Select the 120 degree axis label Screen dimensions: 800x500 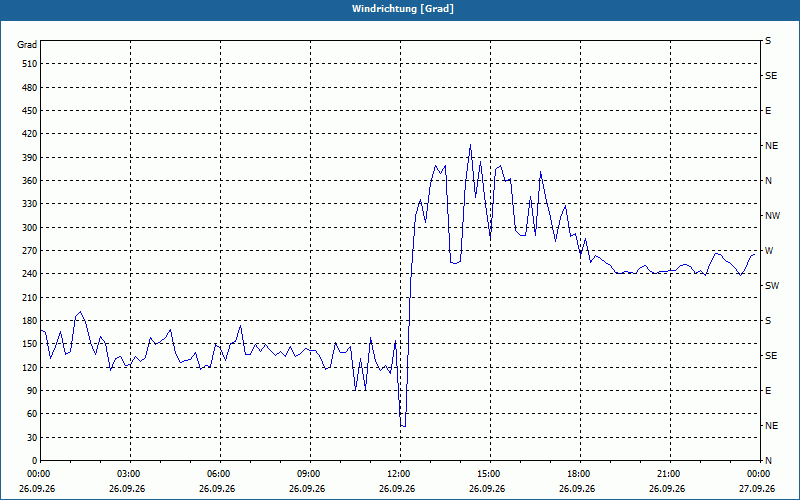point(30,367)
